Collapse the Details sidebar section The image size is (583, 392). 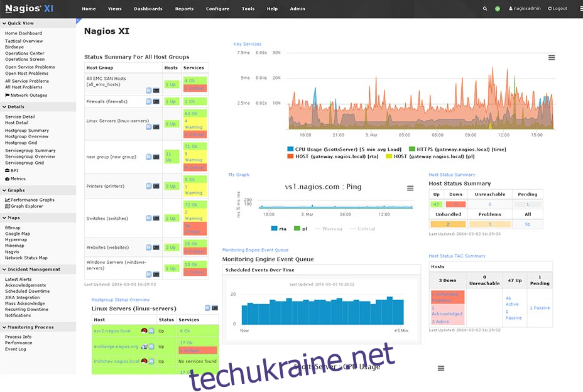38,107
